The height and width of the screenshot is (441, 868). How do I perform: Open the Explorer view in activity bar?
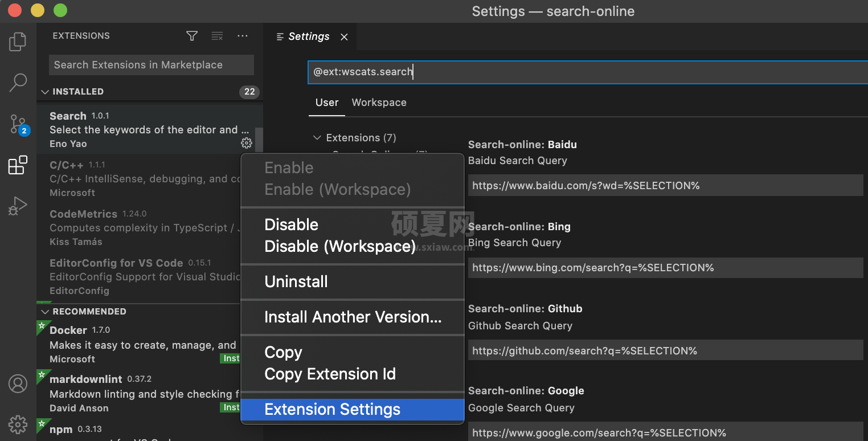click(18, 41)
